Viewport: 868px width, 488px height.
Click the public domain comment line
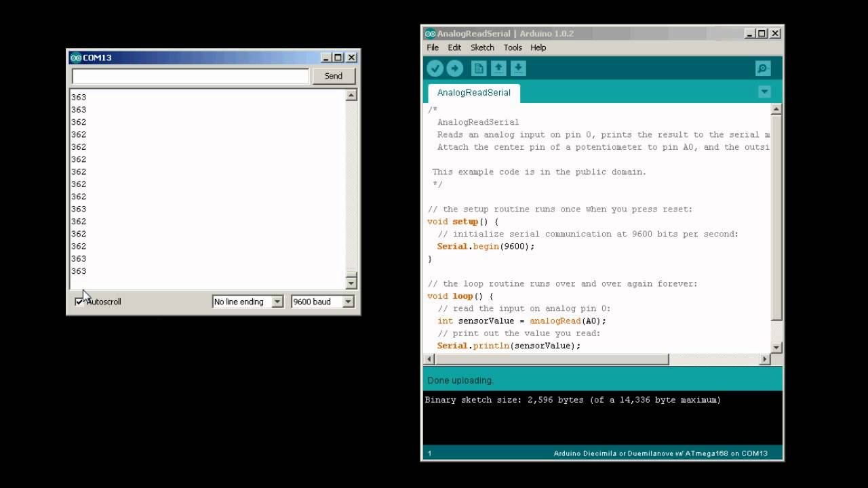pyautogui.click(x=539, y=172)
